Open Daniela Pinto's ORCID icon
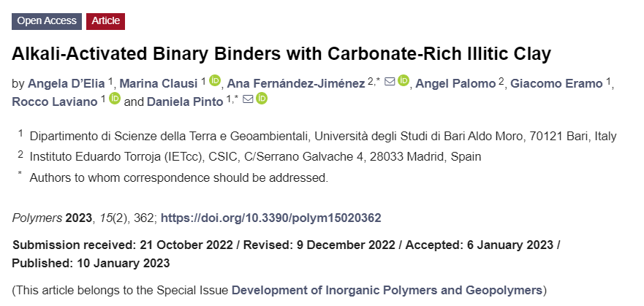The width and height of the screenshot is (644, 306). (262, 99)
